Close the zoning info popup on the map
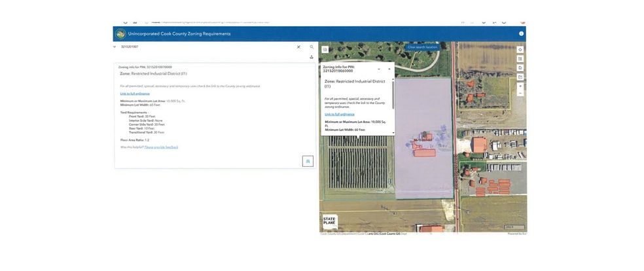644x271 pixels. click(x=389, y=68)
